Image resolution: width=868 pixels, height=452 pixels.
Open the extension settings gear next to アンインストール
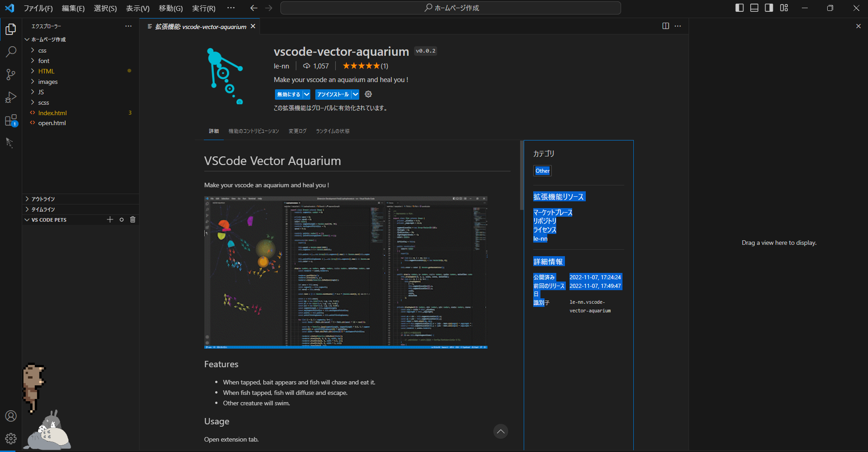[368, 94]
